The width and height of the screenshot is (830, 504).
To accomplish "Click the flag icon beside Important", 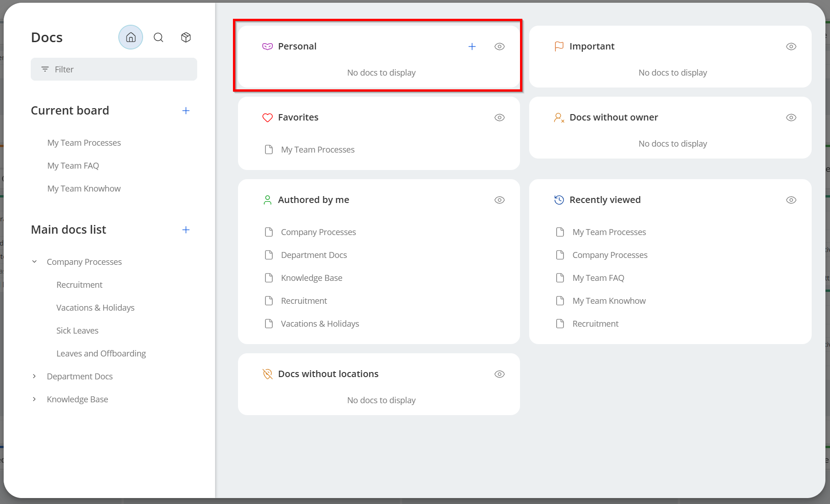I will 559,47.
